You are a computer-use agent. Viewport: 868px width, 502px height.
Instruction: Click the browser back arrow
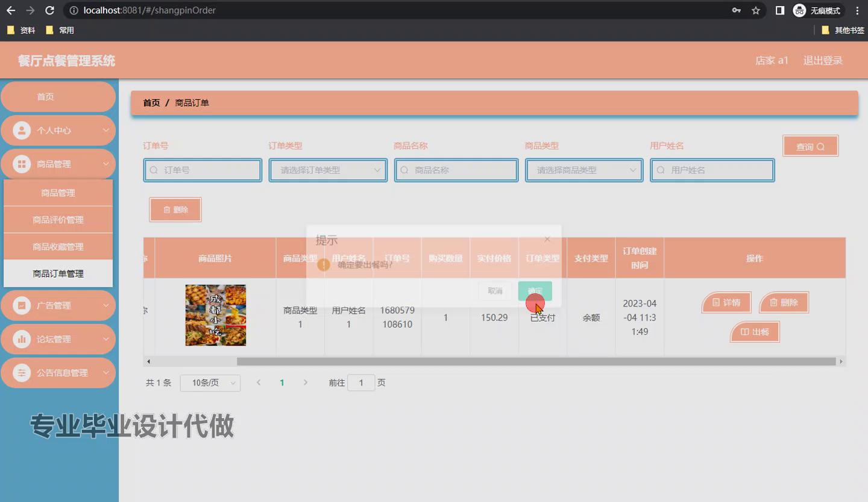[11, 10]
